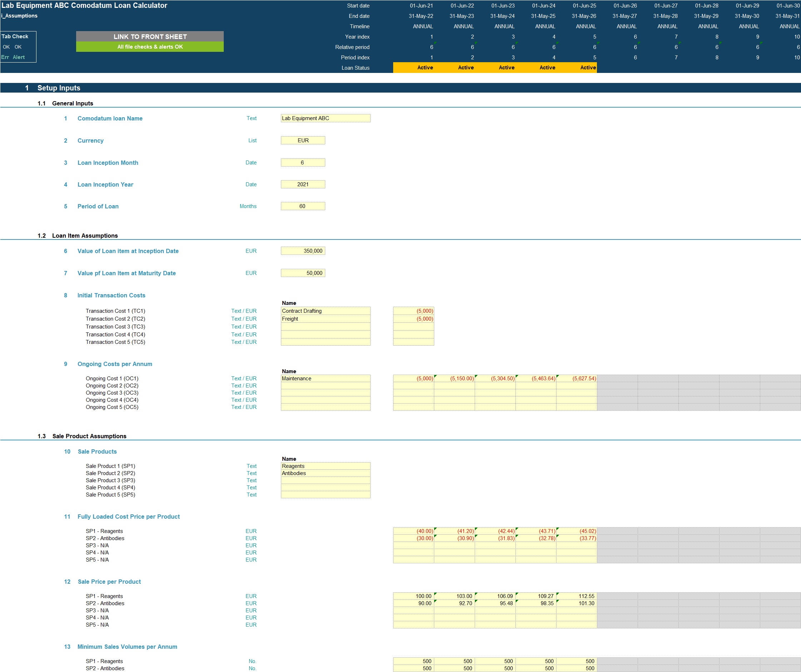Screen dimensions: 801x672
Task: Click the Err status label
Action: 5,57
